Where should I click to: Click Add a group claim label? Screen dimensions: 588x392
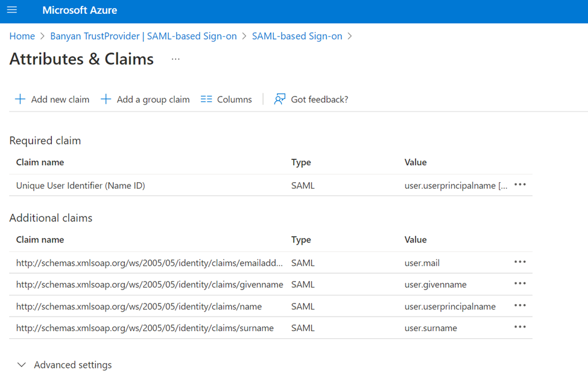[153, 100]
